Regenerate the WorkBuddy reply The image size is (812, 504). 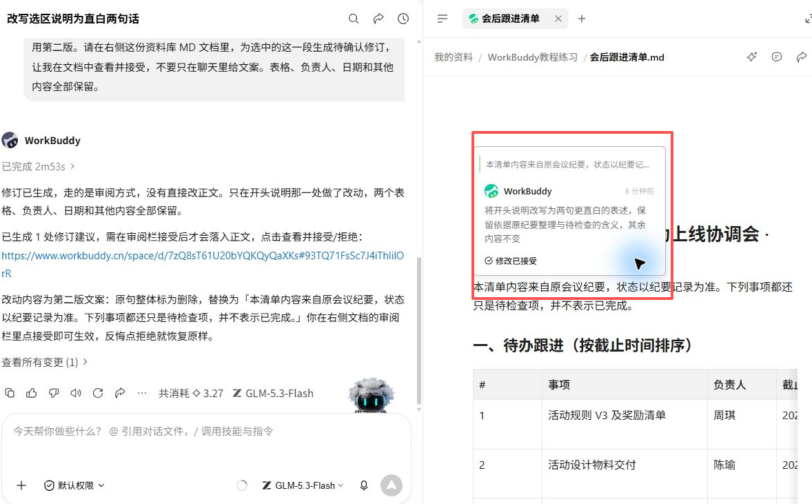(x=98, y=393)
